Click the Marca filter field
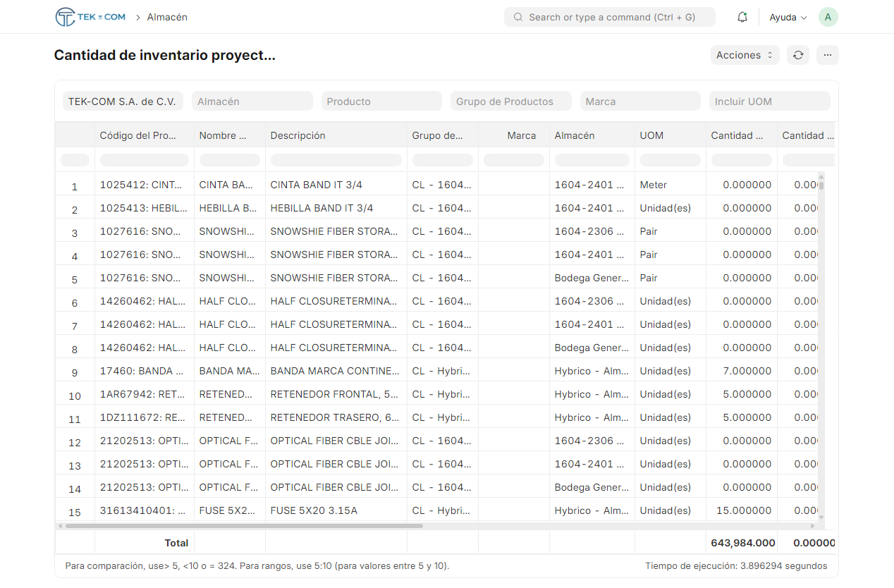894x588 pixels. 640,102
